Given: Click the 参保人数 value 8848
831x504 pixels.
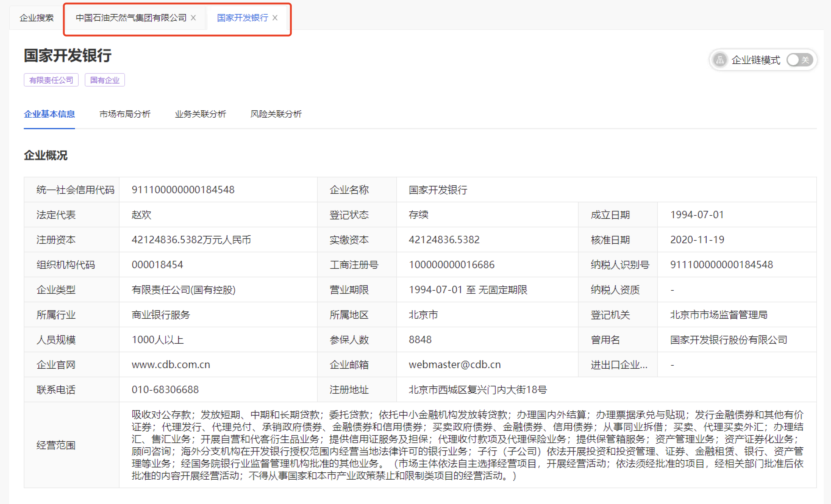Looking at the screenshot, I should click(420, 339).
